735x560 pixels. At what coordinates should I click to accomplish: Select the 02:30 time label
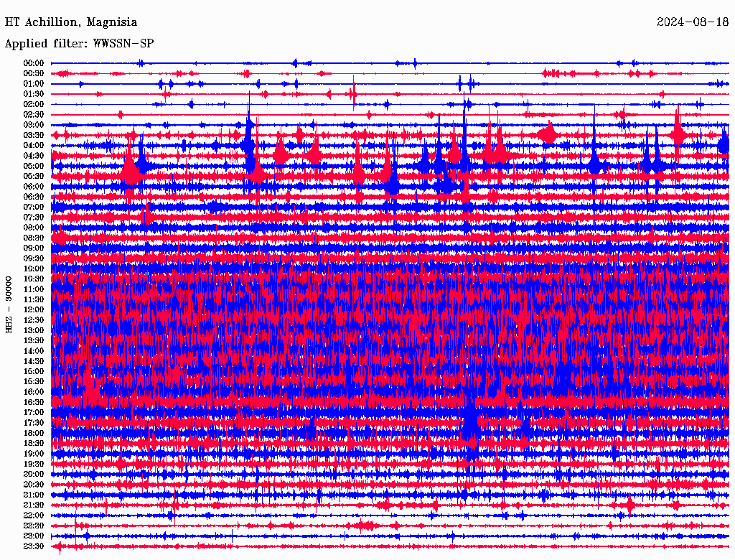pos(33,114)
